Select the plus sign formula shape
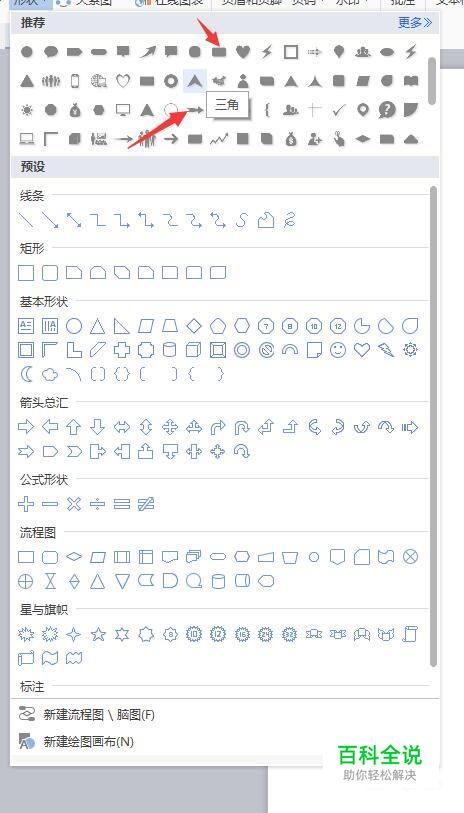 click(26, 504)
